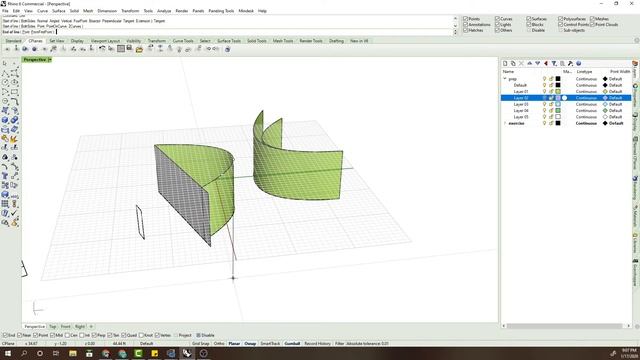
Task: Collapse the first parent layer group
Action: tap(505, 78)
